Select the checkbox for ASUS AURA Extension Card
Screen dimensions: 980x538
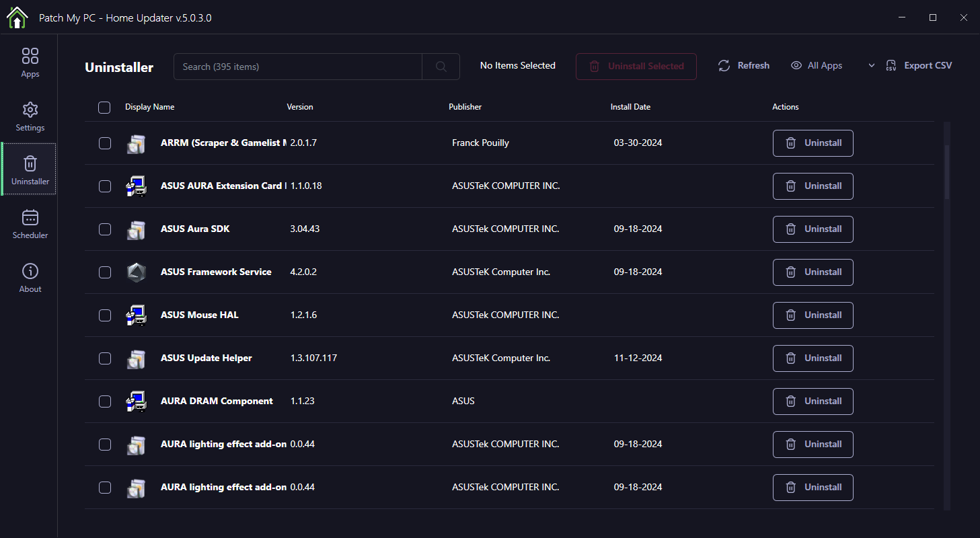(105, 186)
